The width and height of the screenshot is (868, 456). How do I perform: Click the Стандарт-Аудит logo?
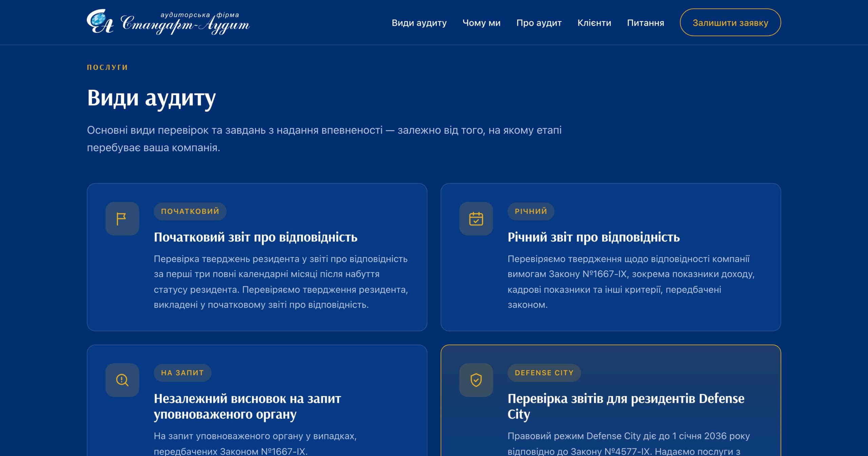point(168,22)
